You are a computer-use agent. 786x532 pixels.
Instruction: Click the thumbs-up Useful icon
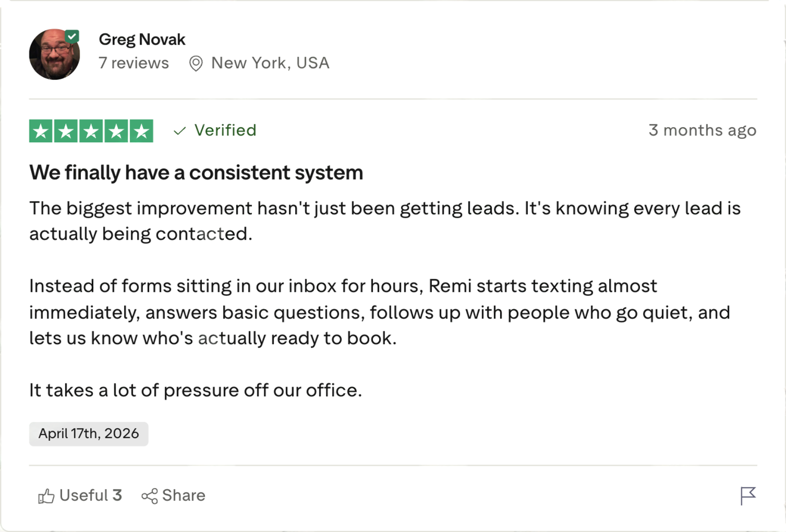click(x=46, y=496)
